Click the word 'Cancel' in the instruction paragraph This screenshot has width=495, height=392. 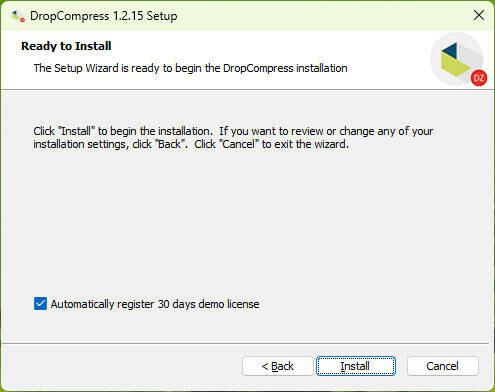tap(239, 144)
